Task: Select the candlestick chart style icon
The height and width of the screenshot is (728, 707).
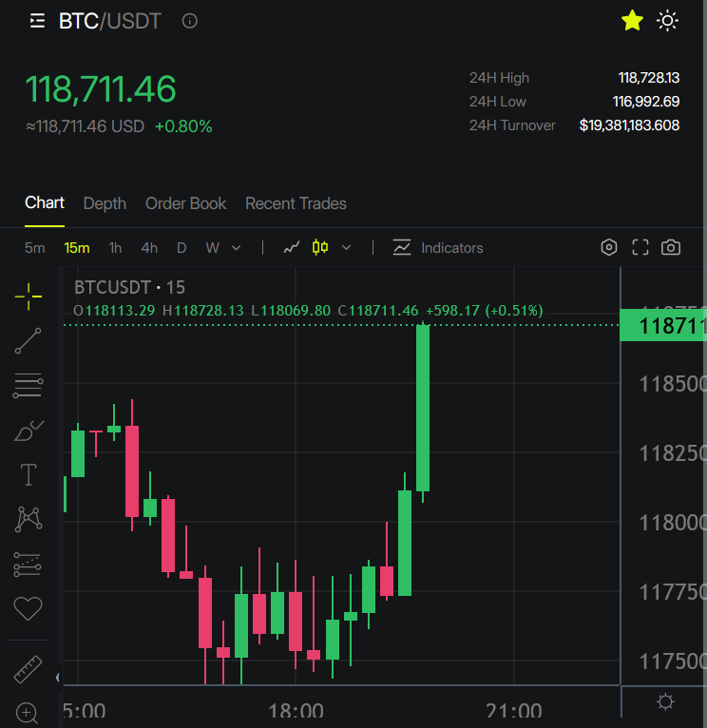Action: coord(320,247)
